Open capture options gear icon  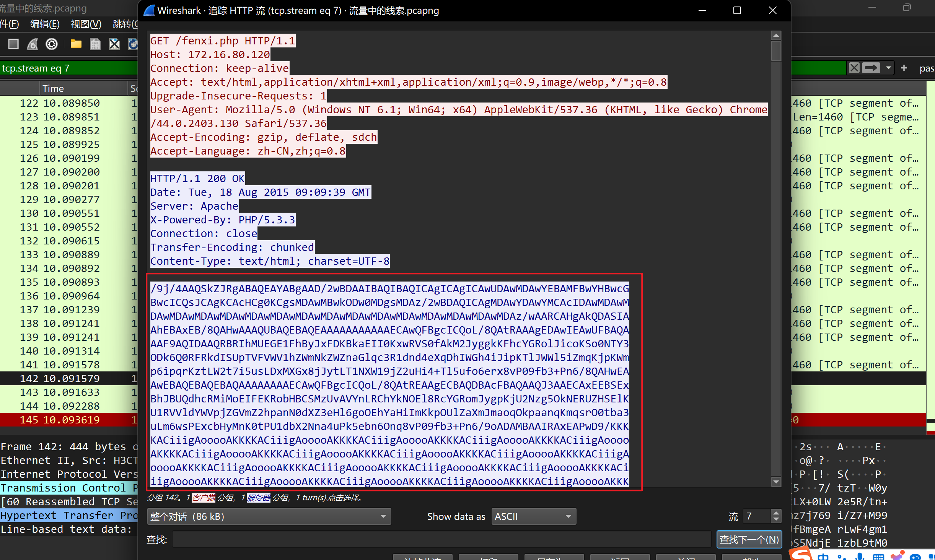click(52, 44)
